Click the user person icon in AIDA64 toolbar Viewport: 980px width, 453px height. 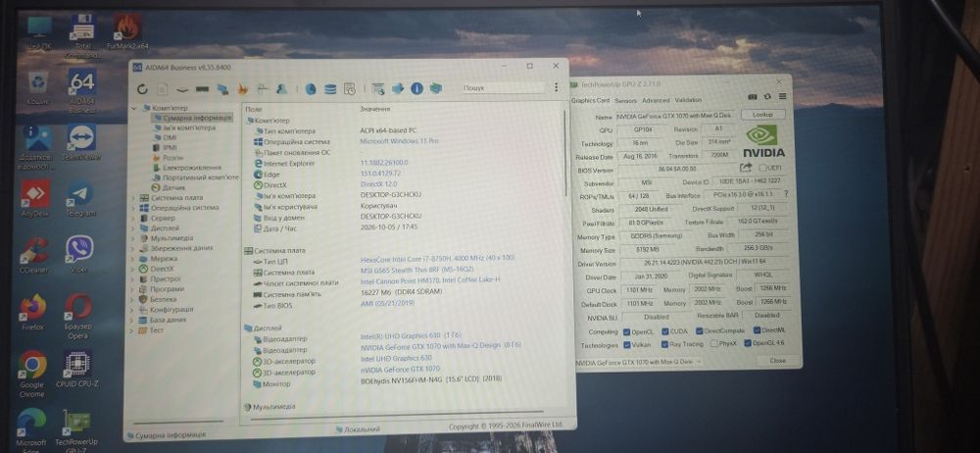coord(281,89)
